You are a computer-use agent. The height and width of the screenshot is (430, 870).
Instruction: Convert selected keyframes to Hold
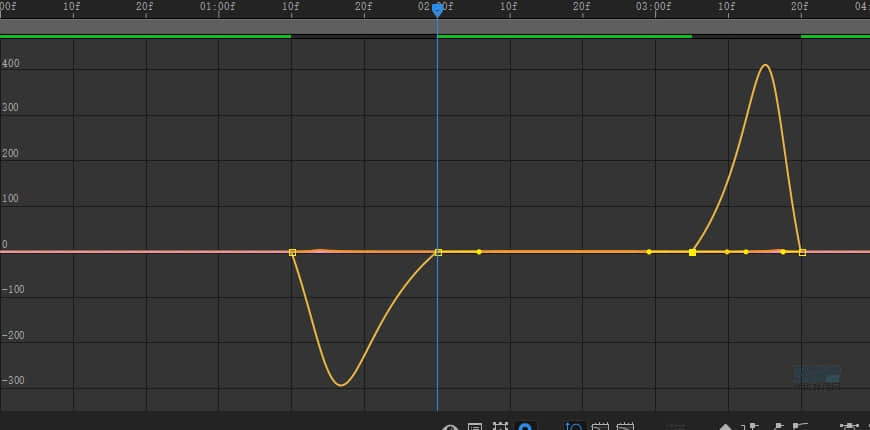pyautogui.click(x=752, y=427)
